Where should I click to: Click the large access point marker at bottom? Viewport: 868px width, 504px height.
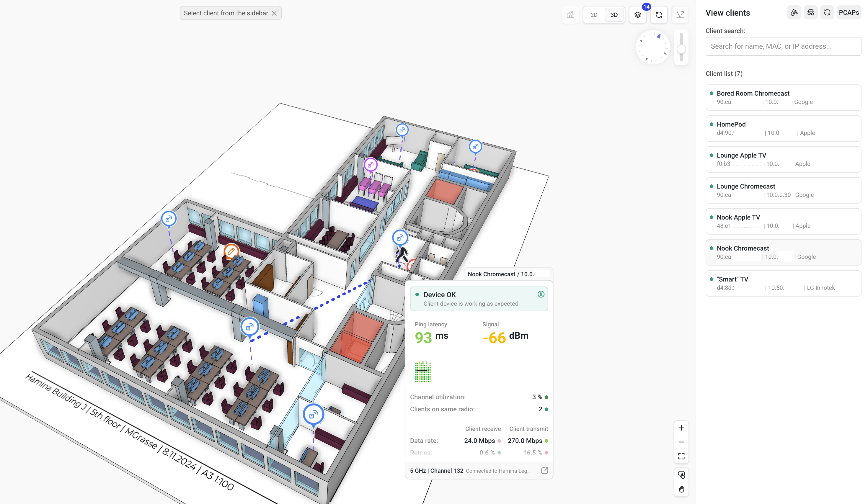(313, 415)
